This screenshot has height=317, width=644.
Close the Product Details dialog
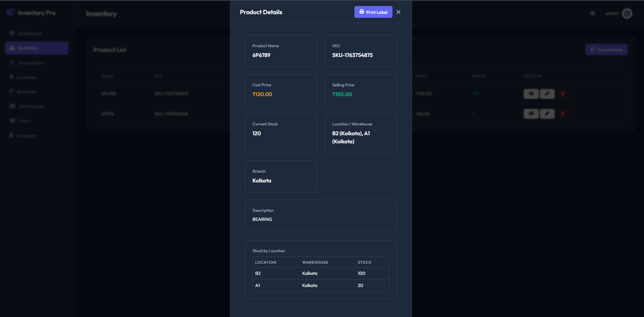[398, 12]
